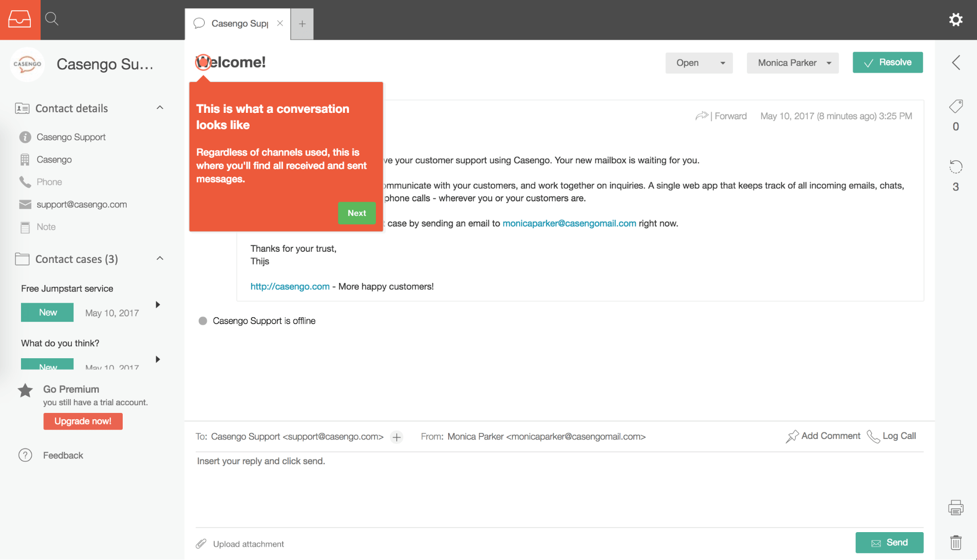Click the Upgrade now! button
Screen dimensions: 977x560
(x=83, y=421)
